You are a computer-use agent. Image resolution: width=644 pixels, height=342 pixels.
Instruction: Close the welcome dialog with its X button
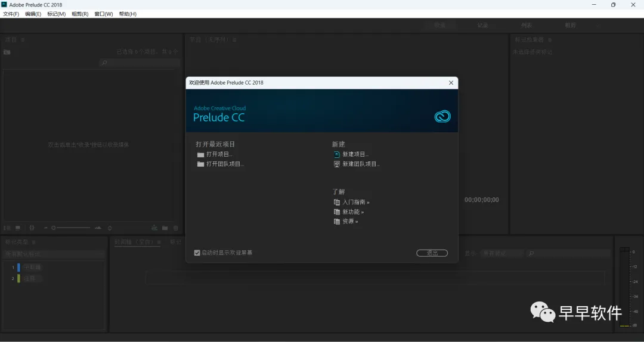451,83
